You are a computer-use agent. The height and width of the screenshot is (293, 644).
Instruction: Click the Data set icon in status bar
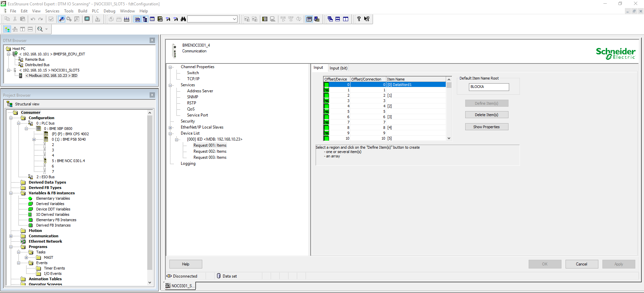219,276
